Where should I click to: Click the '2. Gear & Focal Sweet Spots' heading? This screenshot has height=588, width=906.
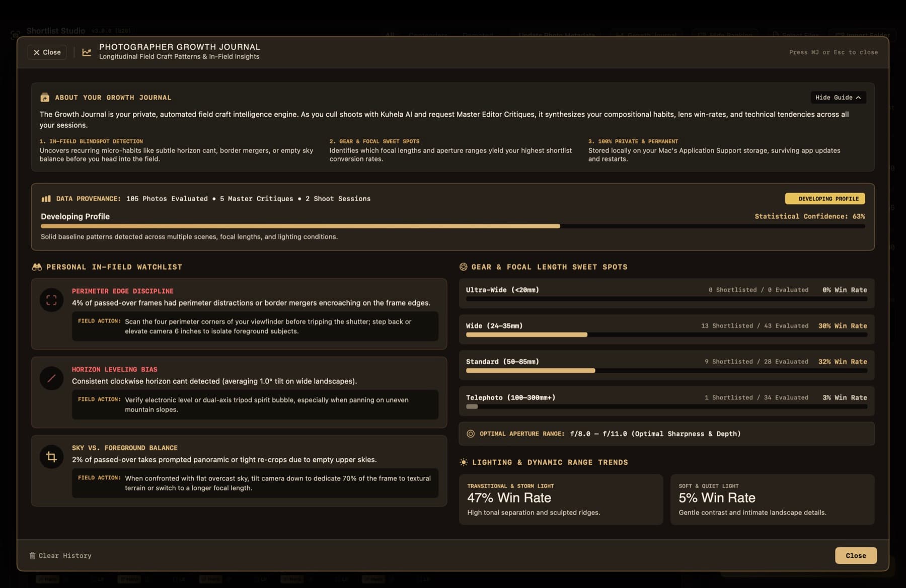click(x=374, y=141)
